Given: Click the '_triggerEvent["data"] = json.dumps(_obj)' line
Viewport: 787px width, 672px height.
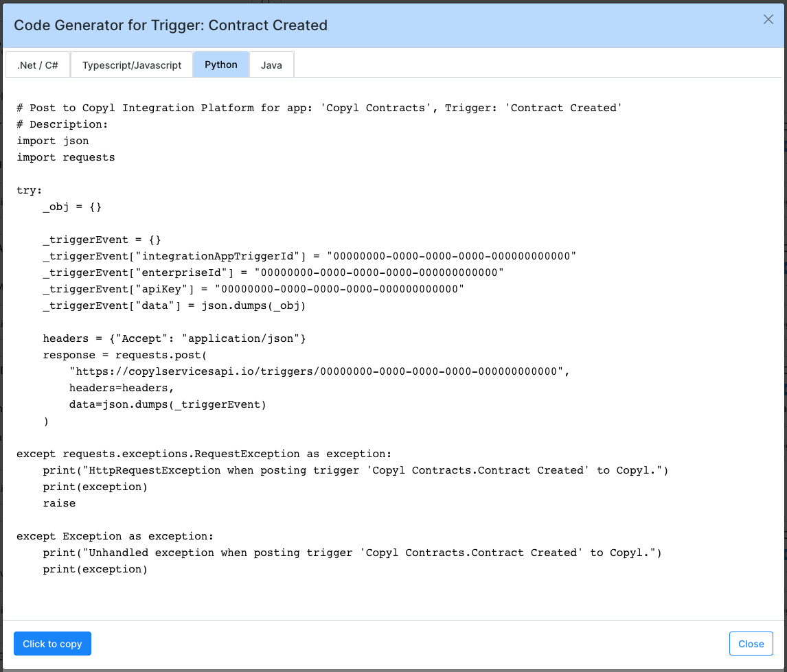Looking at the screenshot, I should (174, 306).
